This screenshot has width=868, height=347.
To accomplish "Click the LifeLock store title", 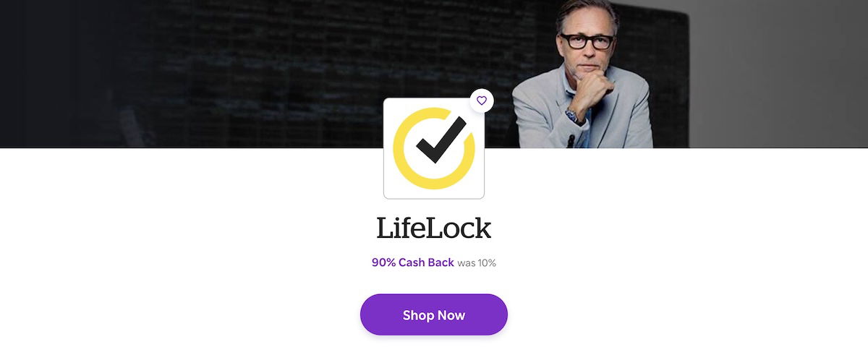I will click(434, 228).
